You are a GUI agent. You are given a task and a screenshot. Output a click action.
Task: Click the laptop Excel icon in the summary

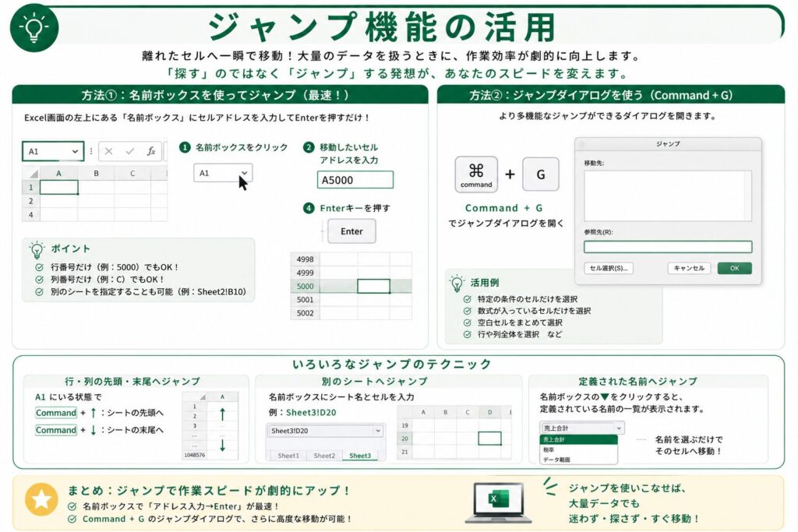(498, 502)
